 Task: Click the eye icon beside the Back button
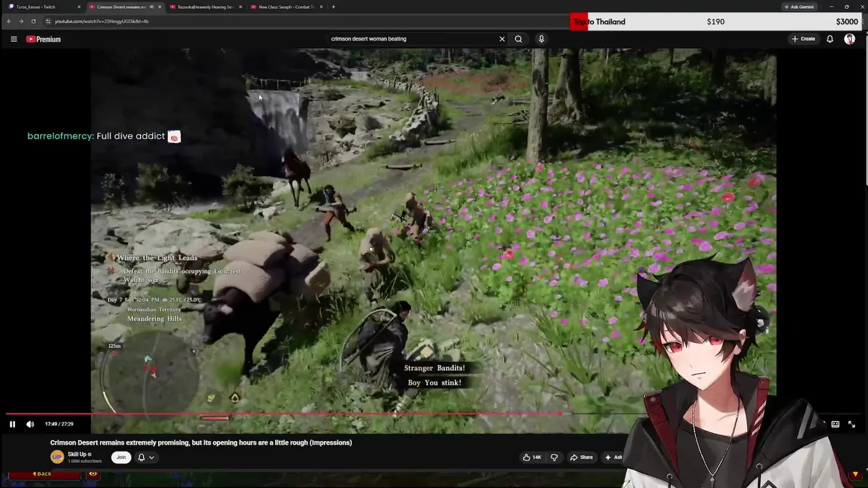pyautogui.click(x=93, y=474)
